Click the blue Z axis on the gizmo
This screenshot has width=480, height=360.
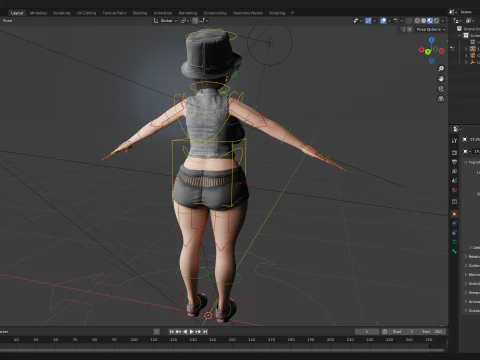[x=432, y=40]
